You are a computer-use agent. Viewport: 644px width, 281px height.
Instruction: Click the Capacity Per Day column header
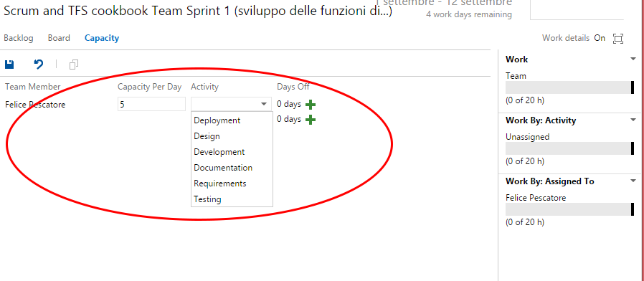149,87
